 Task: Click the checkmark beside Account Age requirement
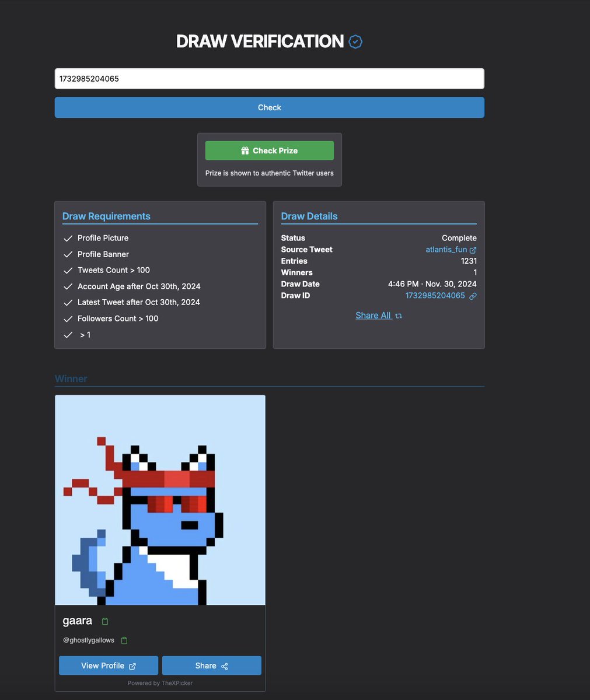coord(68,286)
